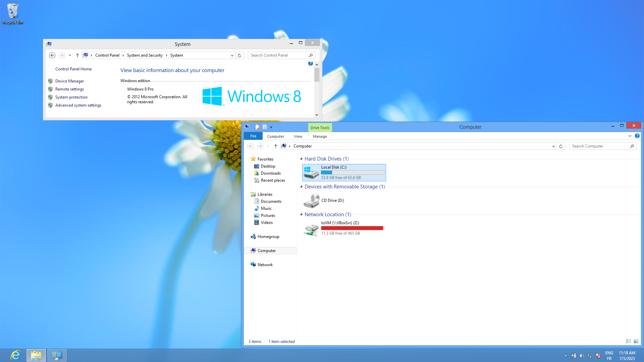This screenshot has width=644, height=362.
Task: Open Properties from the Quick Access Toolbar
Action: pos(257,127)
